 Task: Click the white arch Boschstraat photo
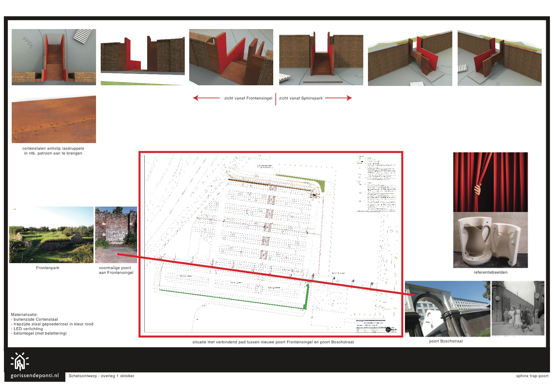point(448,309)
